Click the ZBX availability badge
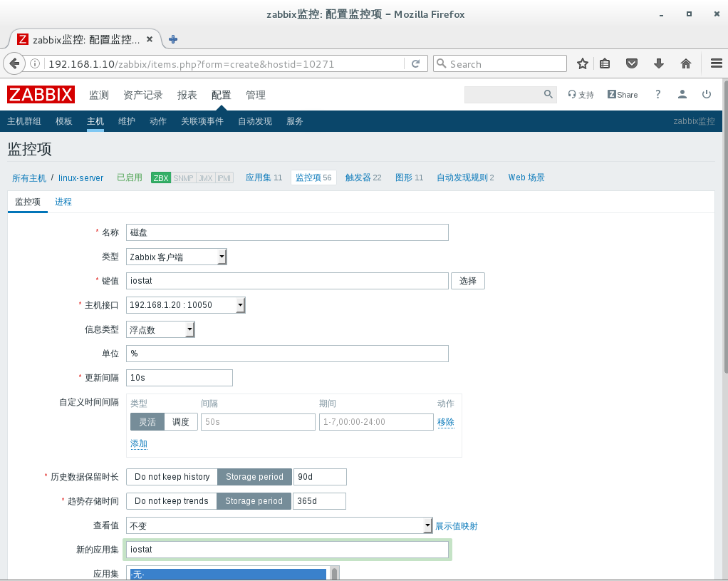The height and width of the screenshot is (581, 728). (x=161, y=178)
